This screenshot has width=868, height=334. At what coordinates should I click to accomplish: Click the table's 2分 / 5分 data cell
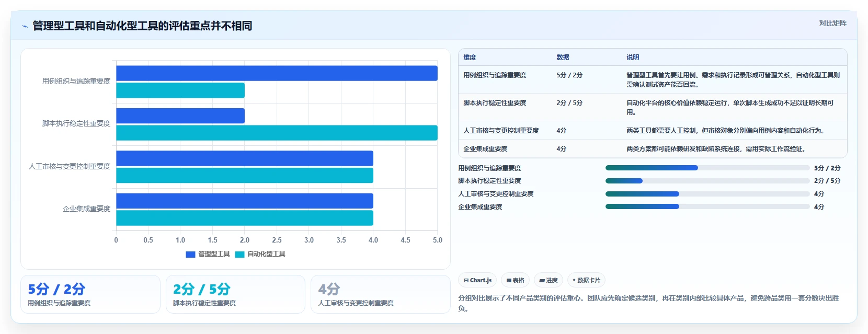coord(569,103)
